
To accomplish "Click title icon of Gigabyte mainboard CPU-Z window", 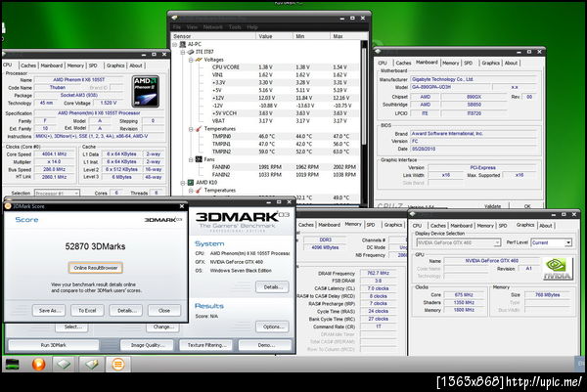I will [x=378, y=52].
